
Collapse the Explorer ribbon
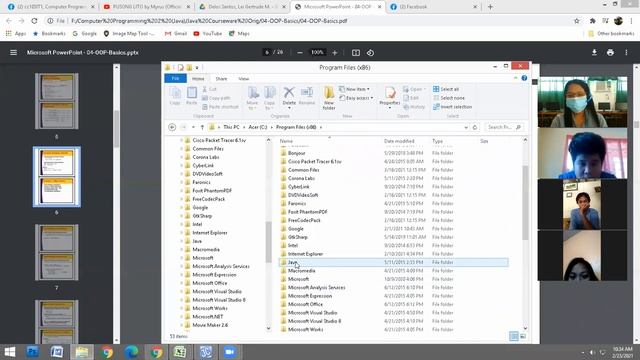pyautogui.click(x=516, y=78)
